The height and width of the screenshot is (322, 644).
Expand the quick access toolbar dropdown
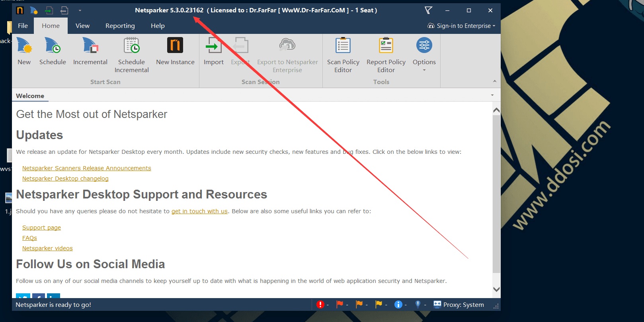[x=80, y=10]
